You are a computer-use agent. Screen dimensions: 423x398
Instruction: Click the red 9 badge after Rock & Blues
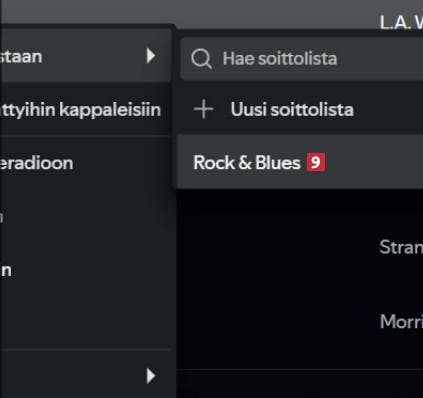pos(316,162)
